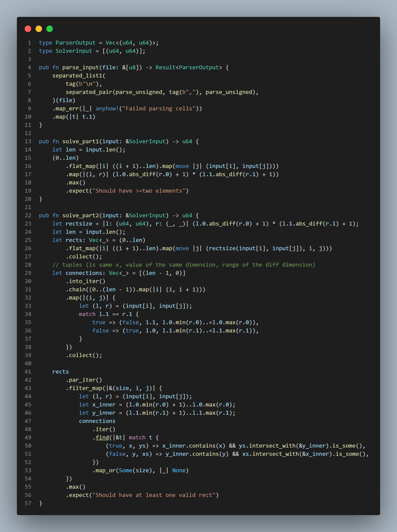Click x_inner in the let x_inner declaration
The image size is (397, 532).
104,405
